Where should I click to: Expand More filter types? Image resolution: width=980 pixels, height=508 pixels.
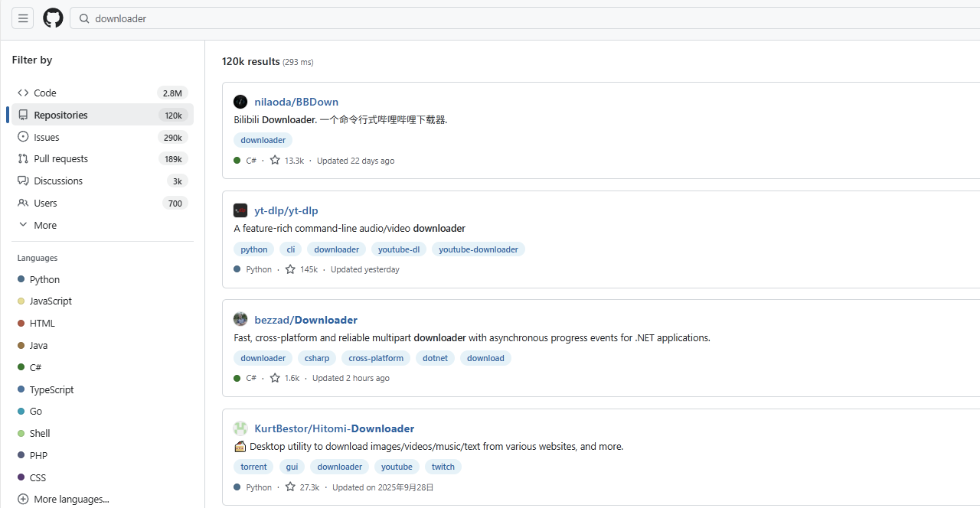coord(103,225)
